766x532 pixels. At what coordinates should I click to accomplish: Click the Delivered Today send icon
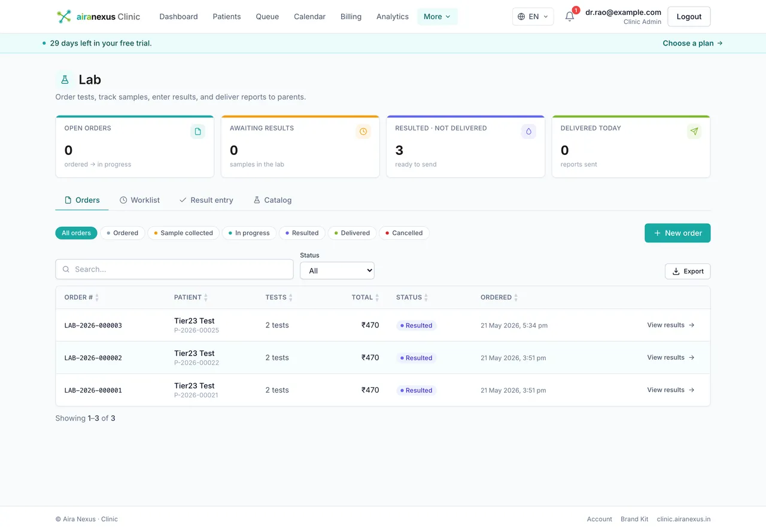pyautogui.click(x=694, y=131)
